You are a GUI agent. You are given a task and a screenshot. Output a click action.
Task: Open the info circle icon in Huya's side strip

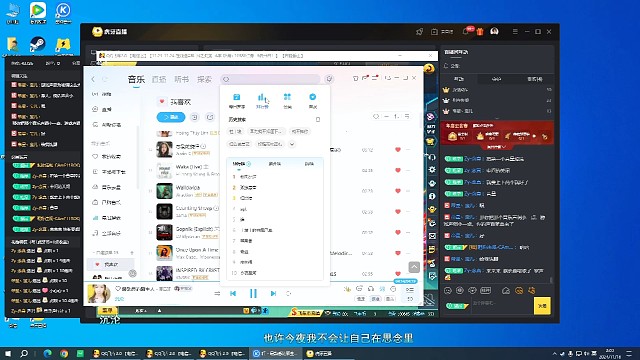click(432, 196)
